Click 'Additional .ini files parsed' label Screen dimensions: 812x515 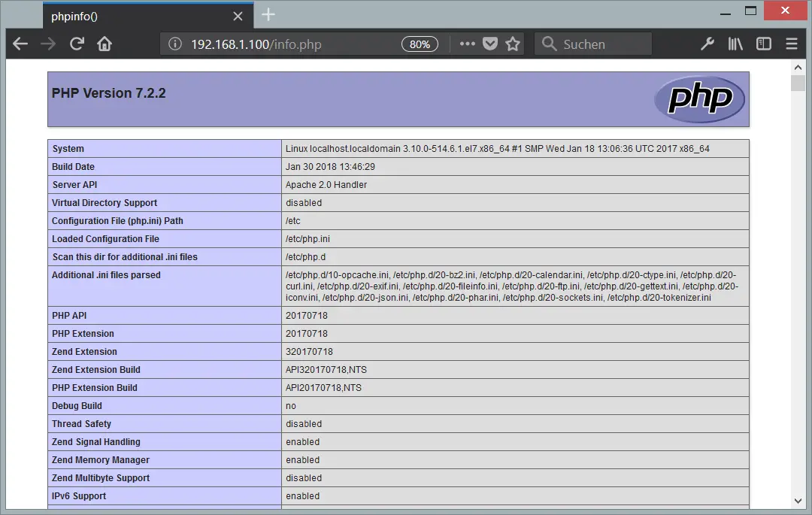click(x=106, y=275)
